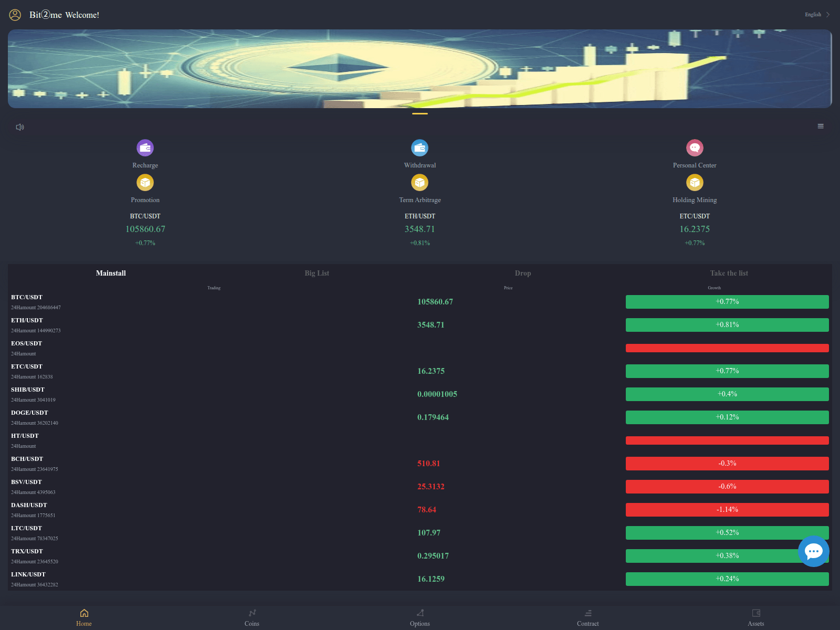
Task: Select the BSV/USDT pair name
Action: [26, 482]
